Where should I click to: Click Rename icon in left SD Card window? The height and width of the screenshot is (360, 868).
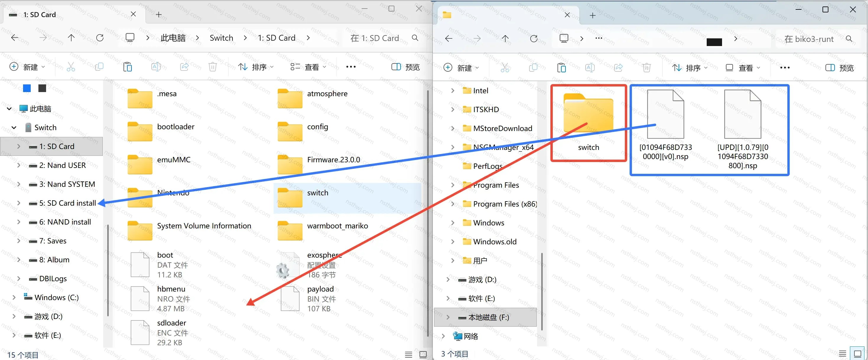point(156,67)
